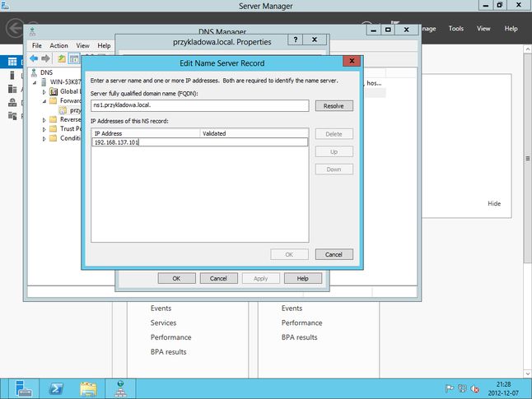
Task: Open File Explorer from taskbar
Action: pyautogui.click(x=88, y=388)
